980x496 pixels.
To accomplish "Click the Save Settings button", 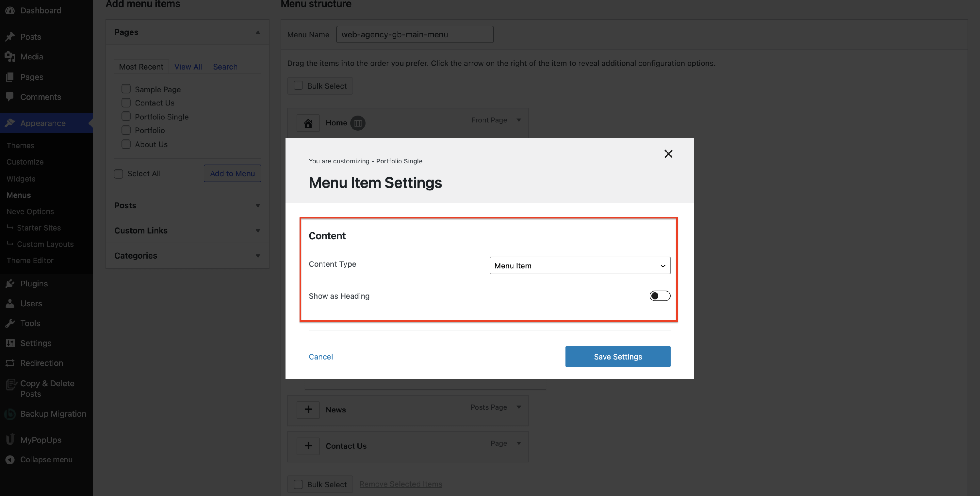I will point(617,357).
